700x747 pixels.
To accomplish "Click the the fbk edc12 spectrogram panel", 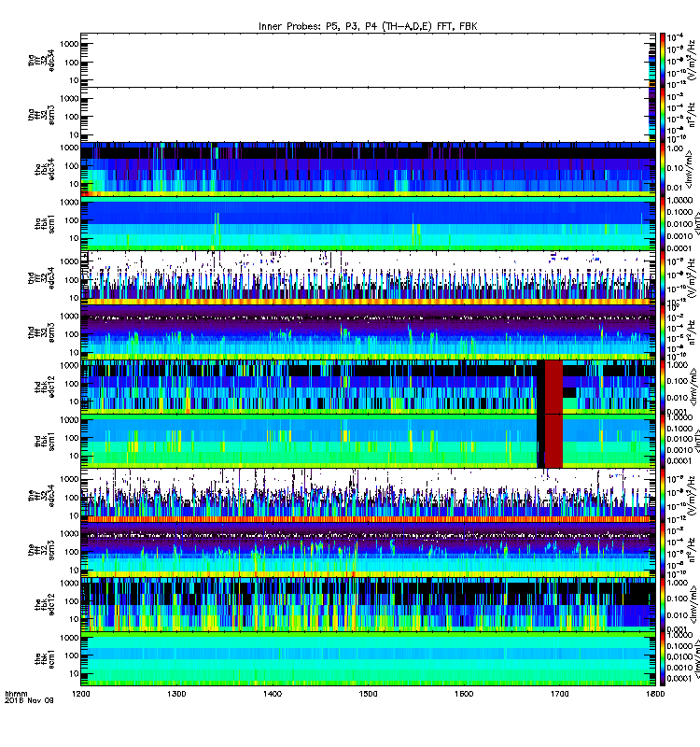I will click(x=368, y=604).
